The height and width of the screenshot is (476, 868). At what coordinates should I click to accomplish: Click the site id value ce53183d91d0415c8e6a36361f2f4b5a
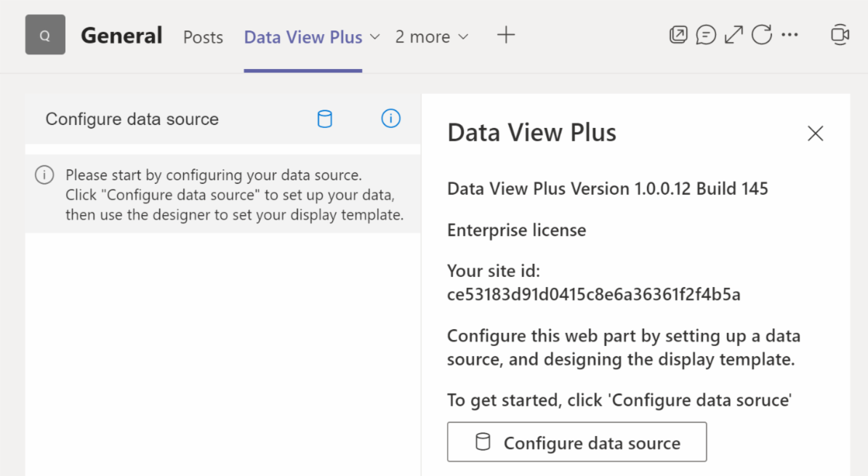594,294
